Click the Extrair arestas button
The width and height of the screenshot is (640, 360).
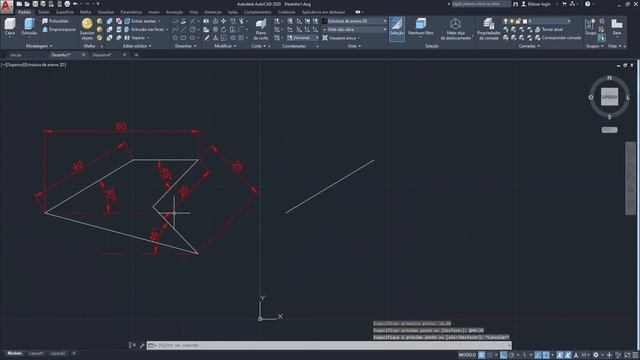click(141, 21)
